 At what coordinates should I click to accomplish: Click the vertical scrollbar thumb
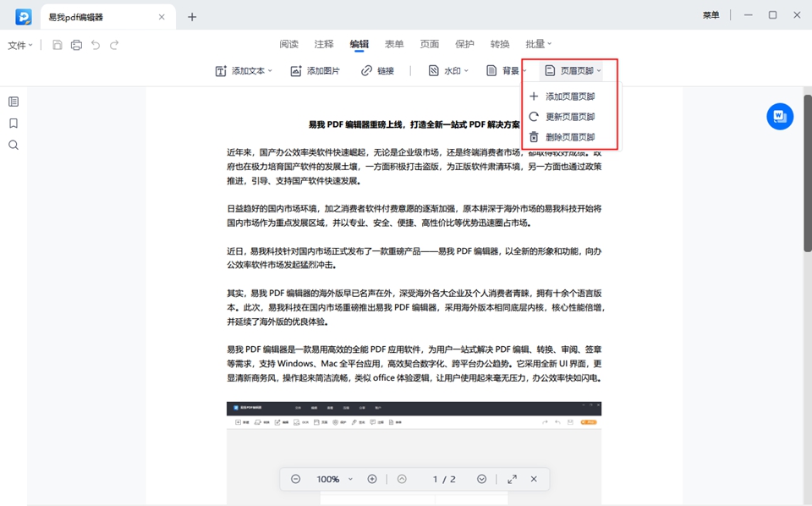pos(807,173)
